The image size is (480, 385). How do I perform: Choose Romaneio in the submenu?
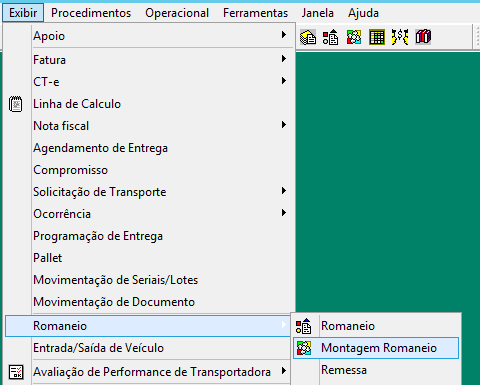(376, 326)
